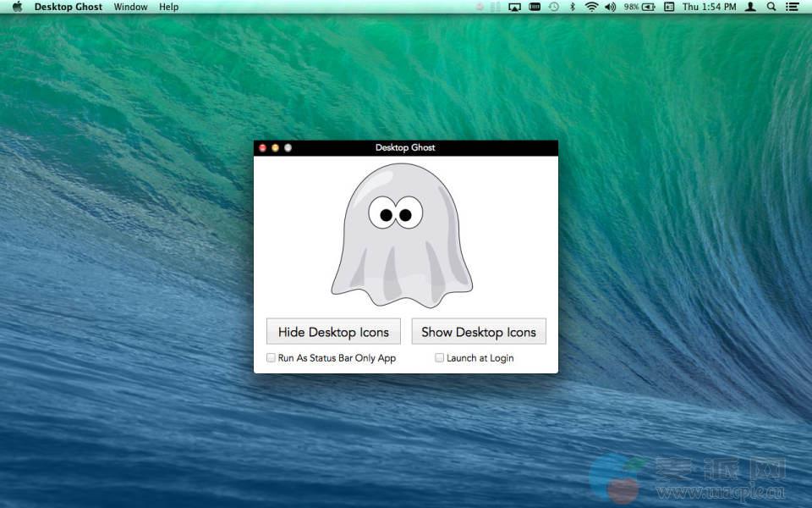Open Spotlight search magnifier
This screenshot has width=812, height=508.
(771, 7)
